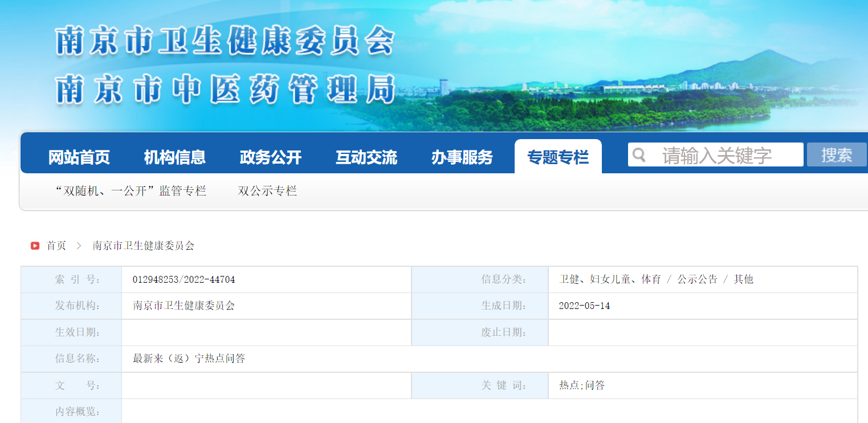Open the 办事服务 menu item
Viewport: 868px width, 423px height.
(462, 157)
